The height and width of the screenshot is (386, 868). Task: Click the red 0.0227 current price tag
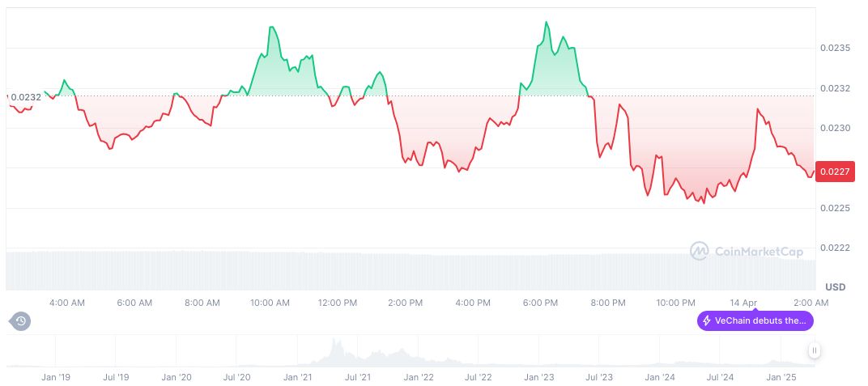click(x=833, y=172)
